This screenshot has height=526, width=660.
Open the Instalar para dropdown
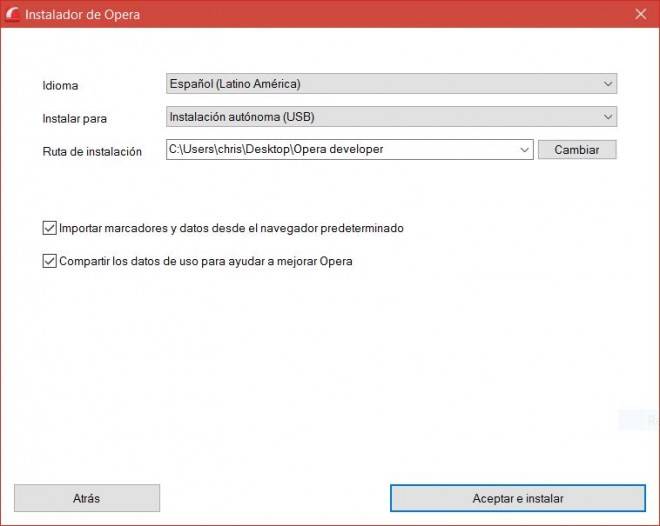(391, 117)
